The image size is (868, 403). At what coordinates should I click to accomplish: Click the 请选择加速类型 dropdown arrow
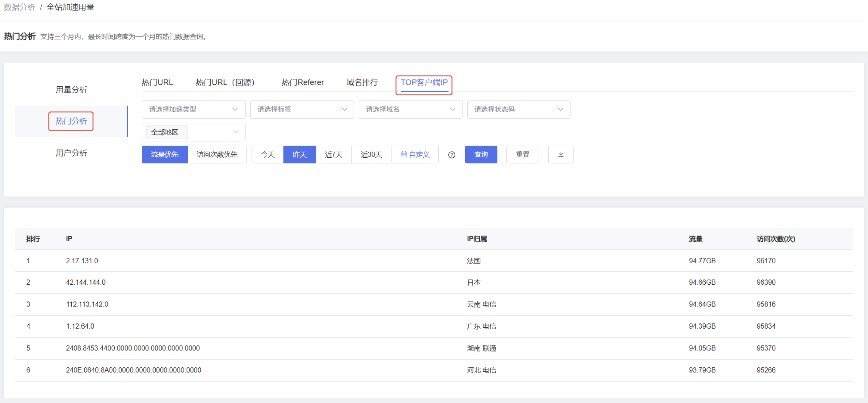235,109
